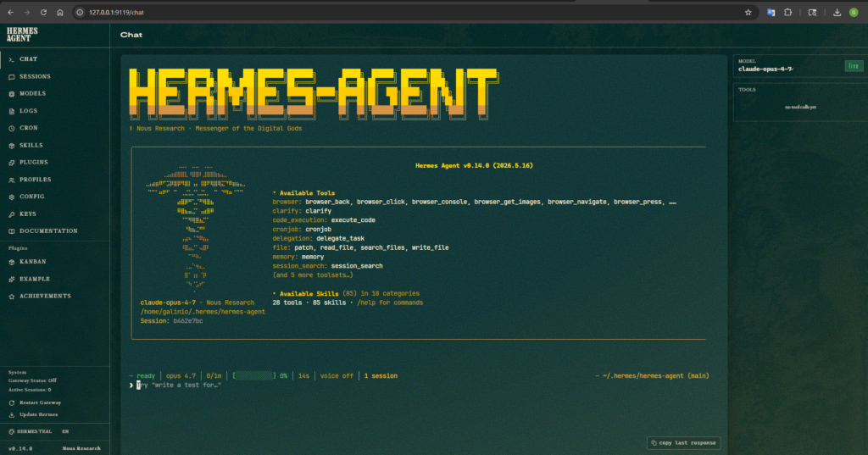
Task: Click the copy last response button
Action: click(684, 443)
